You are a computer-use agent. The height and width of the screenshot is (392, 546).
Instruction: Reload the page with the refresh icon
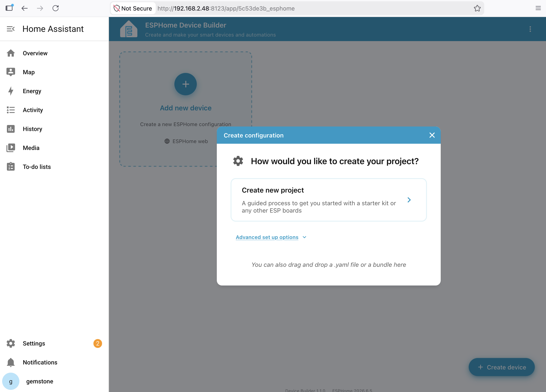point(56,8)
